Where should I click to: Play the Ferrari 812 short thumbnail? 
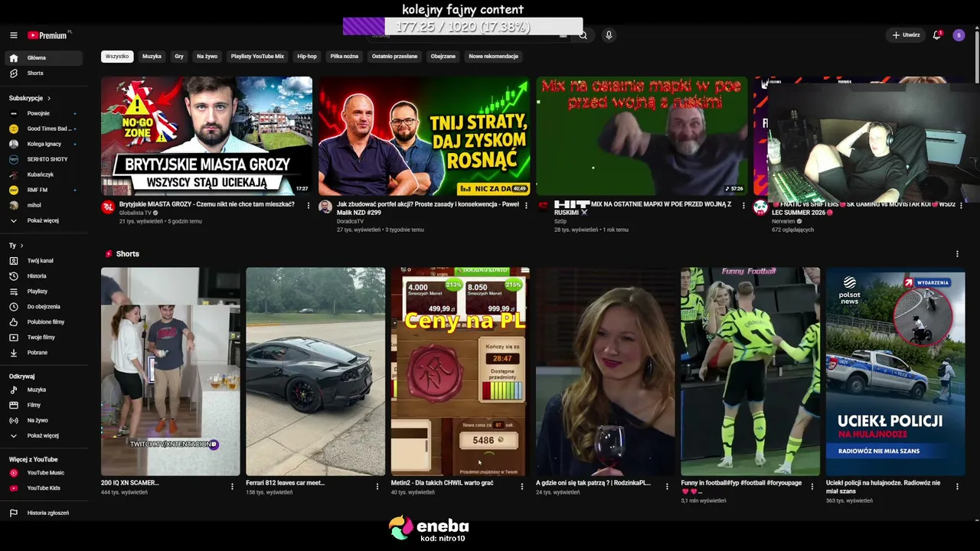pos(315,371)
